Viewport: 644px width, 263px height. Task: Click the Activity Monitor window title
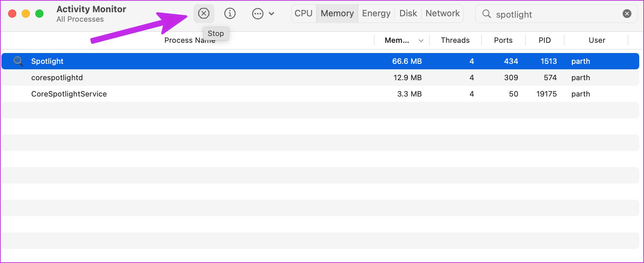pyautogui.click(x=91, y=9)
